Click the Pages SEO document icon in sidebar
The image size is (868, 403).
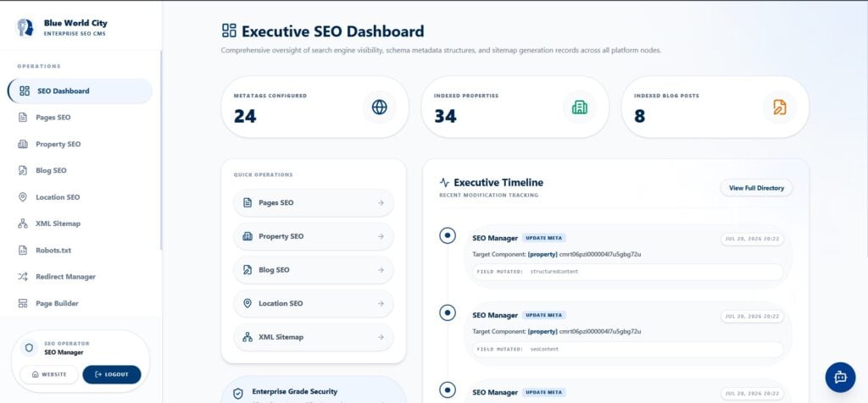[x=23, y=118]
